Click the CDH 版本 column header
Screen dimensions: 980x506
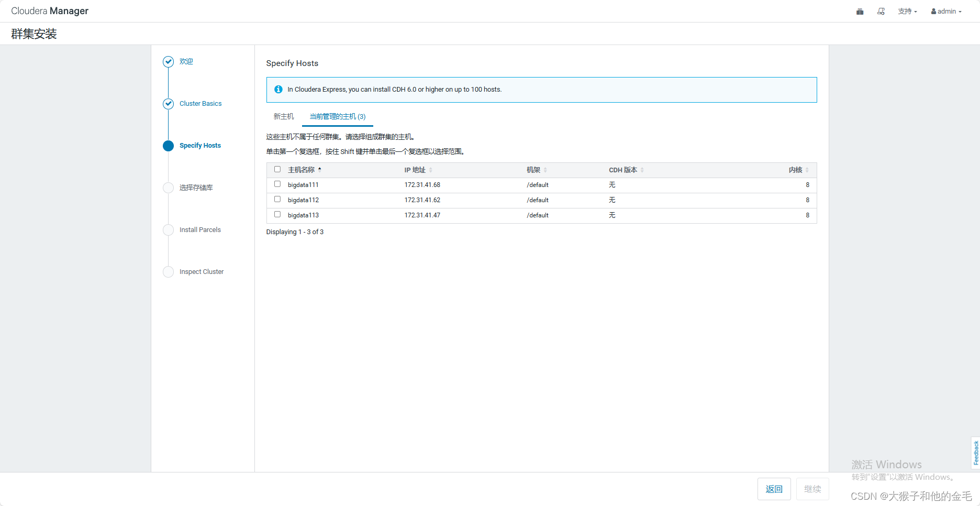(623, 170)
